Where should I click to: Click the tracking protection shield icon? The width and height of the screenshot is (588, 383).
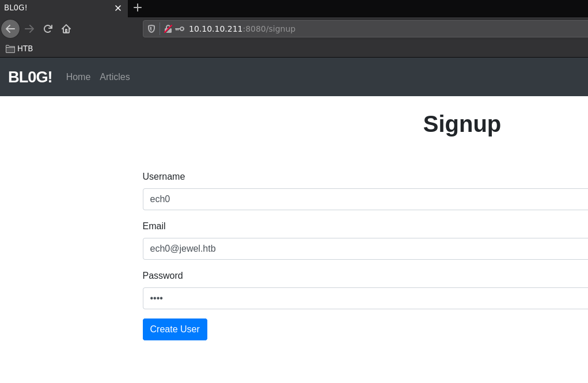[151, 29]
